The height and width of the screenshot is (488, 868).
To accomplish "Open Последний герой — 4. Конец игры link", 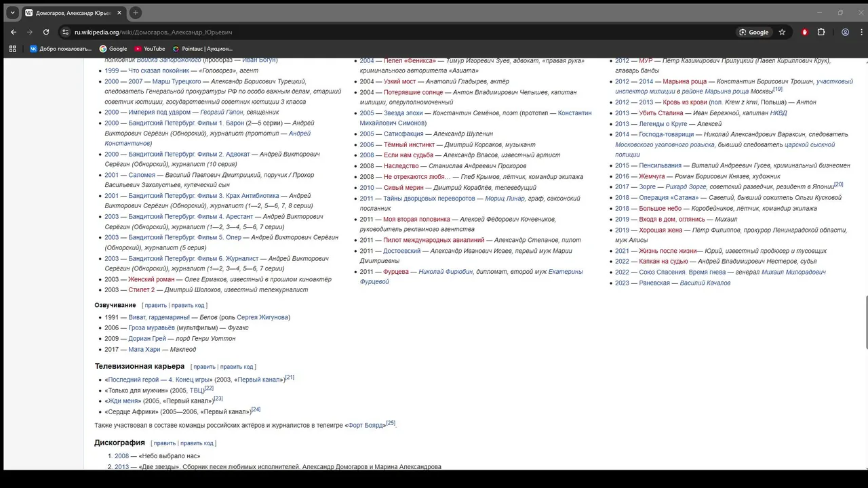I will point(160,380).
